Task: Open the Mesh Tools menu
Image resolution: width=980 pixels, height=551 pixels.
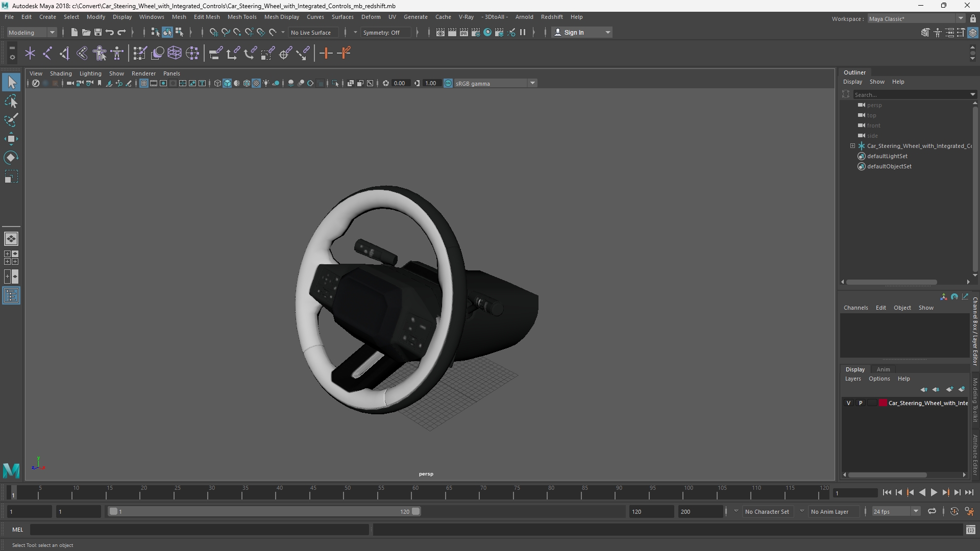Action: pyautogui.click(x=242, y=17)
